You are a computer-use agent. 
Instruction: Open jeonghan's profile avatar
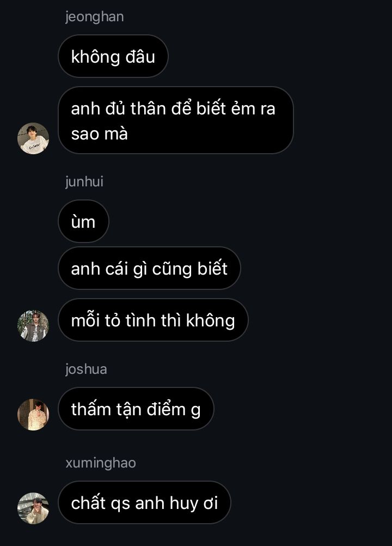click(33, 138)
